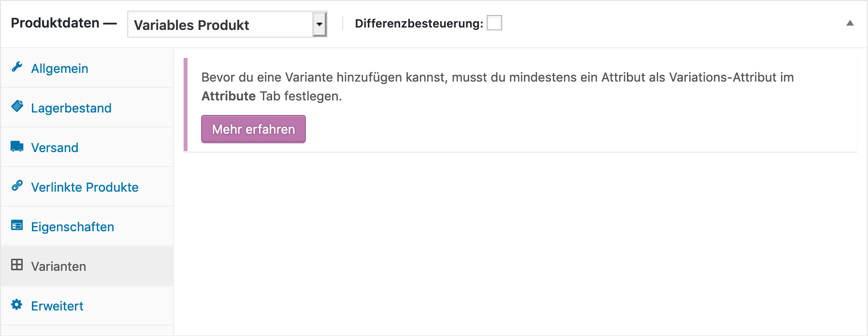Click the tag icon beside Lagerbestand
The height and width of the screenshot is (336, 868).
click(x=17, y=106)
